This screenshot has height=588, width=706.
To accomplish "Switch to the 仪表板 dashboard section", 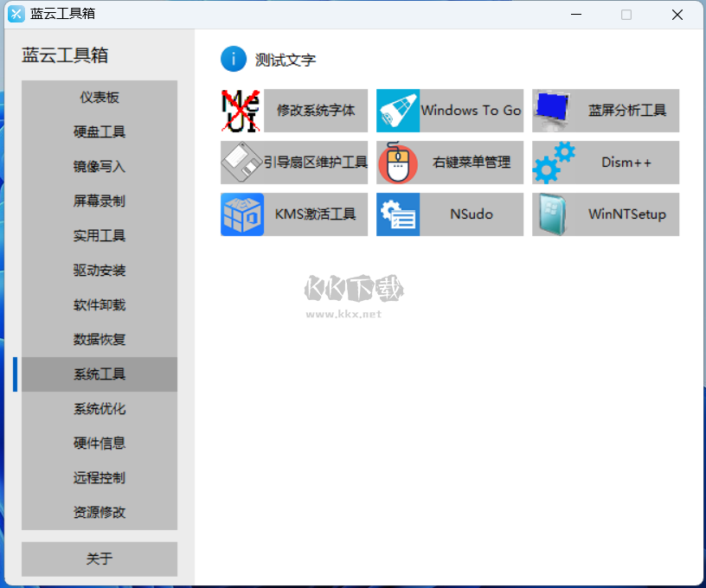I will (x=99, y=97).
